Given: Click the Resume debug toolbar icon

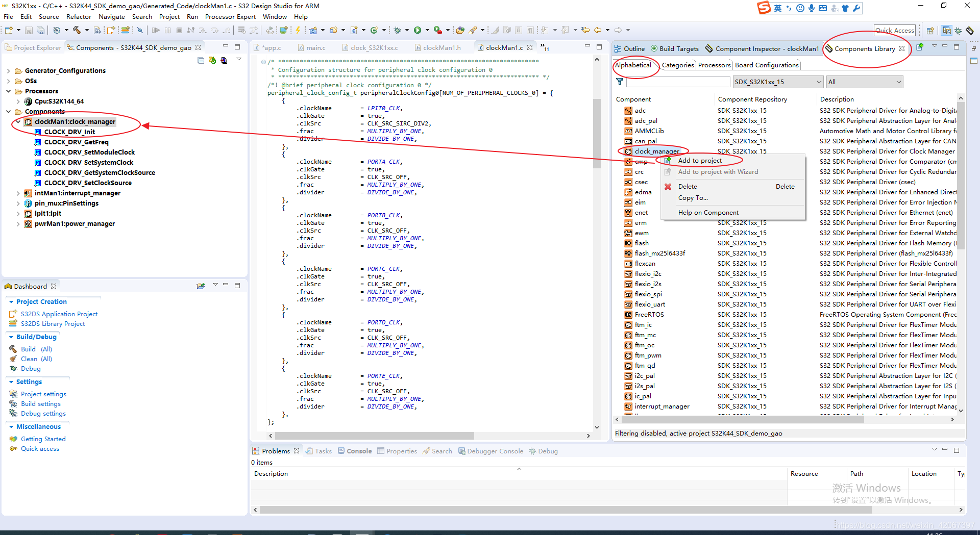Looking at the screenshot, I should (156, 30).
